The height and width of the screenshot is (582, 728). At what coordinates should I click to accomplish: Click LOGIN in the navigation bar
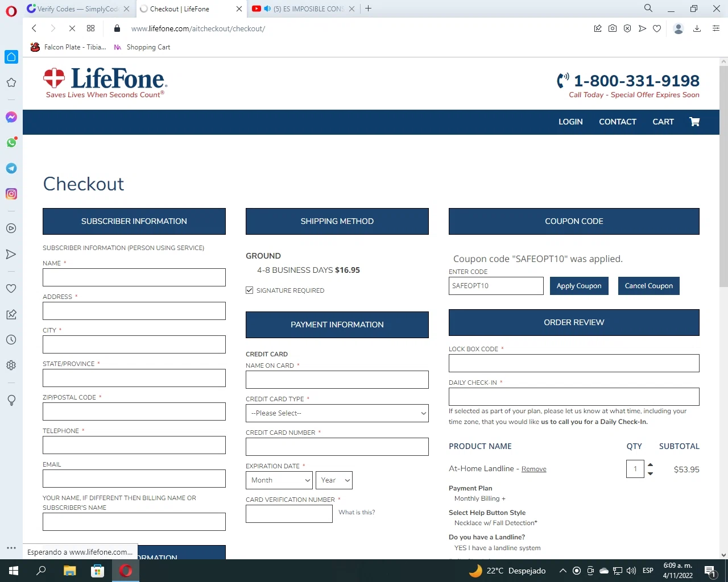570,122
